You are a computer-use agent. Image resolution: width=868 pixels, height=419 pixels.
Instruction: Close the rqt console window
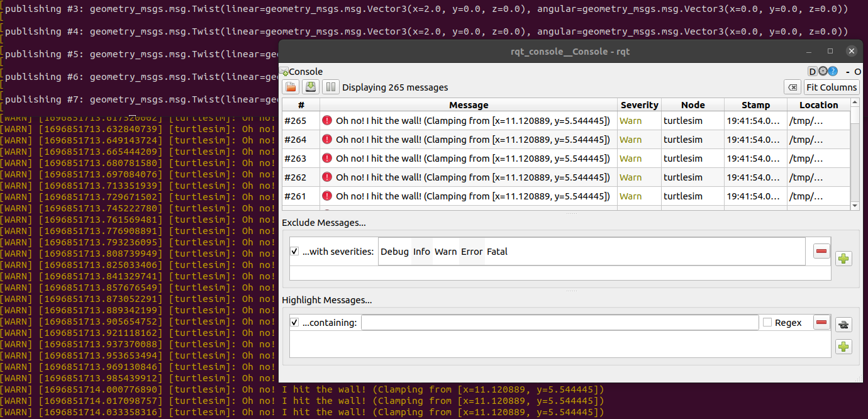point(852,51)
